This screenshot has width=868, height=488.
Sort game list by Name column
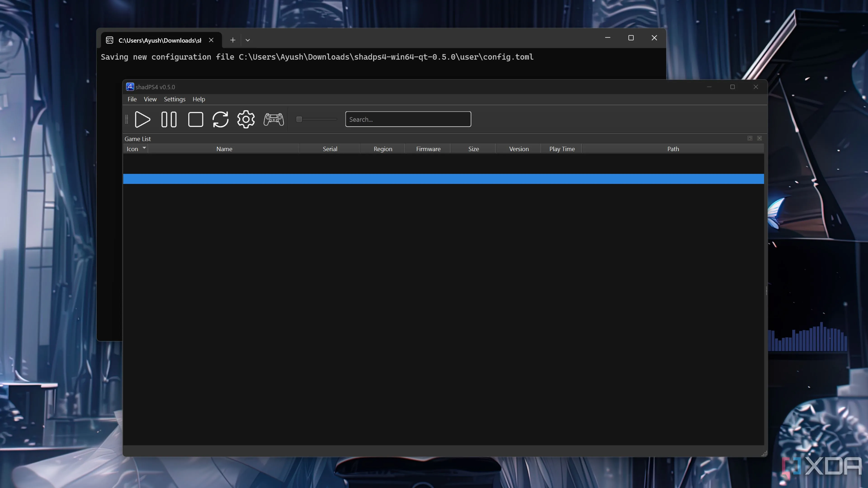tap(224, 149)
